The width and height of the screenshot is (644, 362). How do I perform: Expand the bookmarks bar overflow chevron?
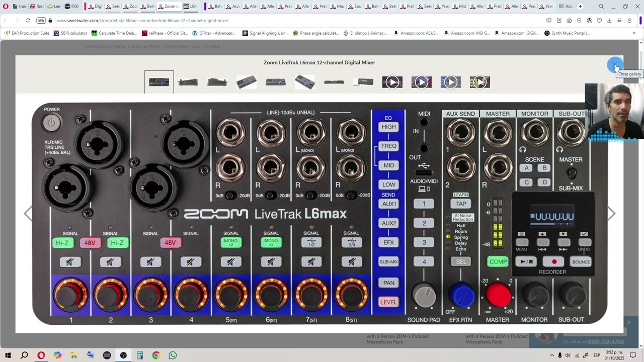click(x=634, y=33)
